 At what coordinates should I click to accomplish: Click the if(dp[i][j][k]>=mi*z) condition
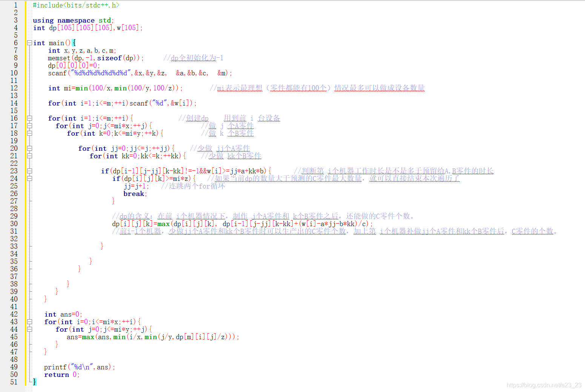(154, 179)
